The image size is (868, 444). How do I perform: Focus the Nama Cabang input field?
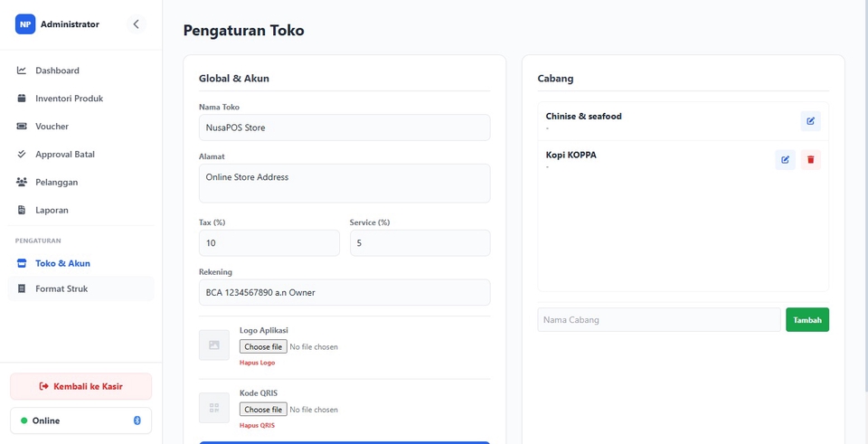(x=658, y=319)
